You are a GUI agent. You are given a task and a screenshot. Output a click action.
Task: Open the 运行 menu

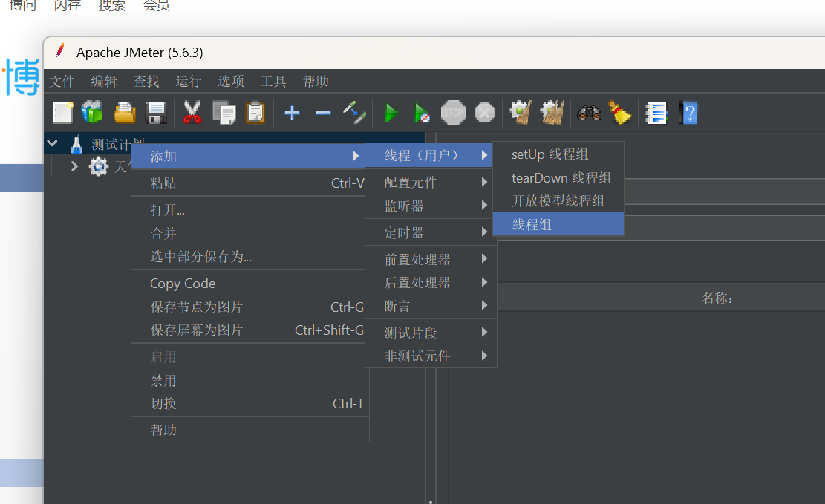(189, 82)
